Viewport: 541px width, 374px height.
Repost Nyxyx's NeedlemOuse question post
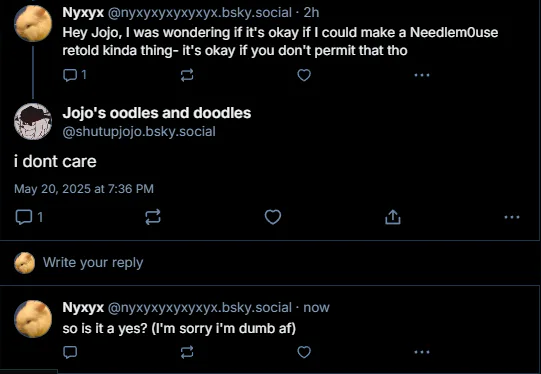click(187, 75)
